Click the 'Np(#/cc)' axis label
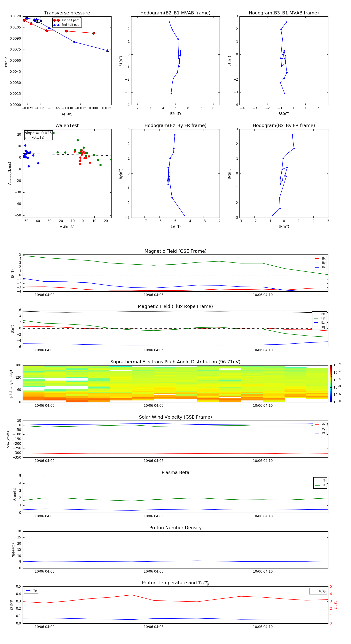The height and width of the screenshot is (644, 351). click(x=13, y=550)
